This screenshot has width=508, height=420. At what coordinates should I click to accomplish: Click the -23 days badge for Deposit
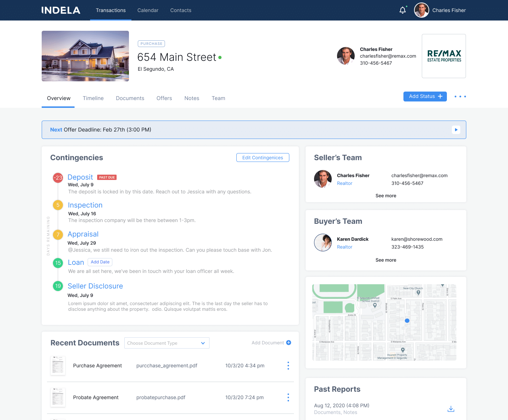(x=58, y=177)
